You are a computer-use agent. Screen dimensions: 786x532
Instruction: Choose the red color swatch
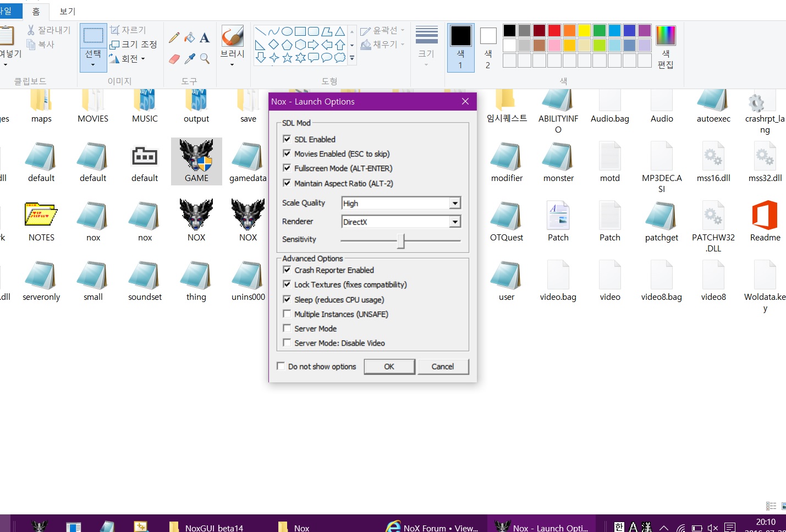tap(554, 30)
